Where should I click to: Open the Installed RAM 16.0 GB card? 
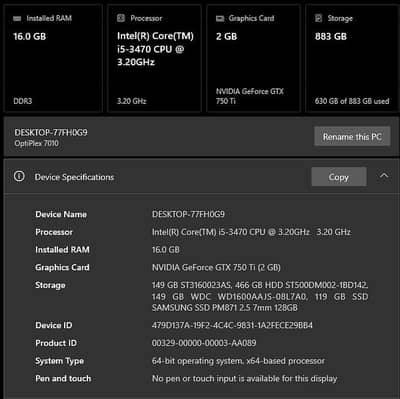(53, 58)
